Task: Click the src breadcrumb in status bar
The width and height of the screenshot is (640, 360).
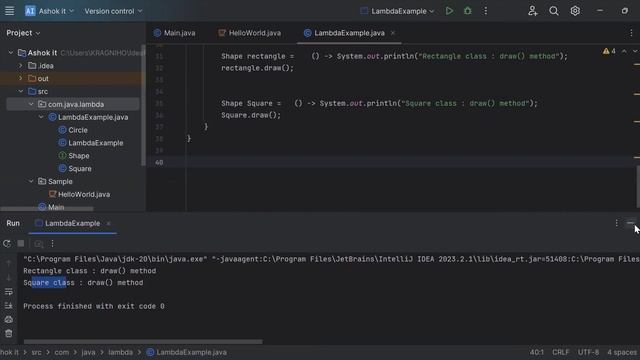Action: tap(36, 352)
